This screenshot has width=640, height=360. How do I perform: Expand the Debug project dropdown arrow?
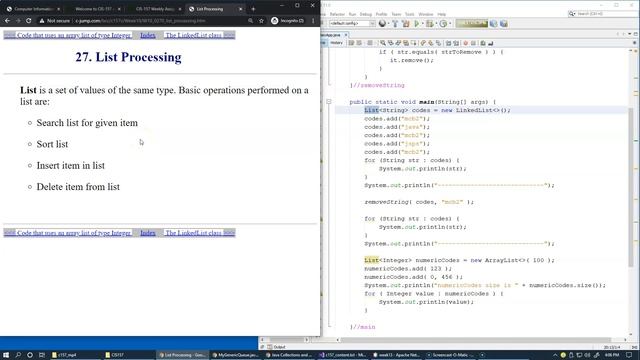(x=436, y=24)
